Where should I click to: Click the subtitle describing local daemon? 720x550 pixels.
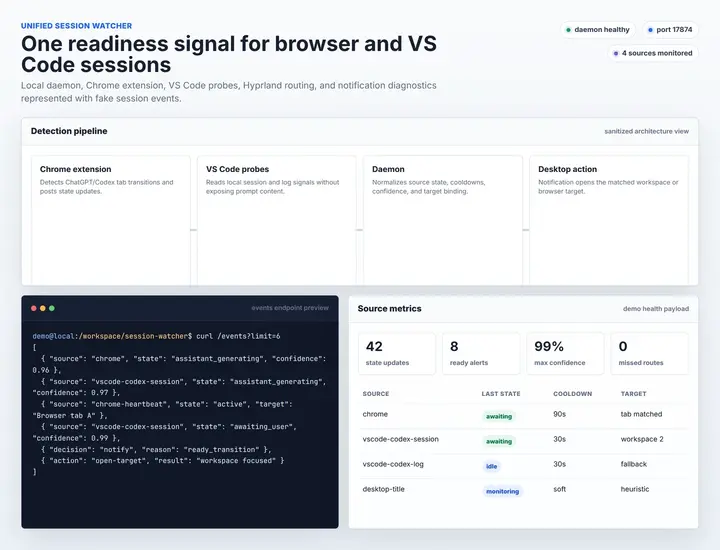click(x=229, y=92)
